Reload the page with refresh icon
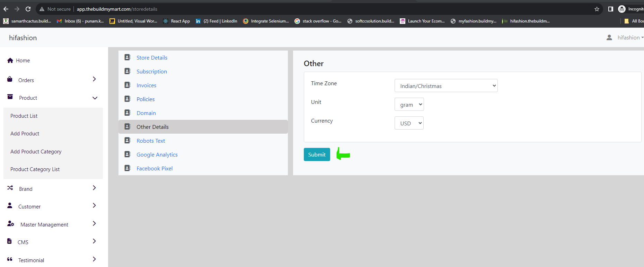 point(28,9)
